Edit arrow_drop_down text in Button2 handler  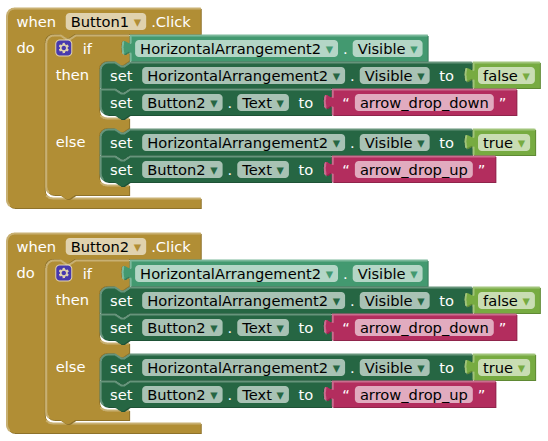pos(424,328)
